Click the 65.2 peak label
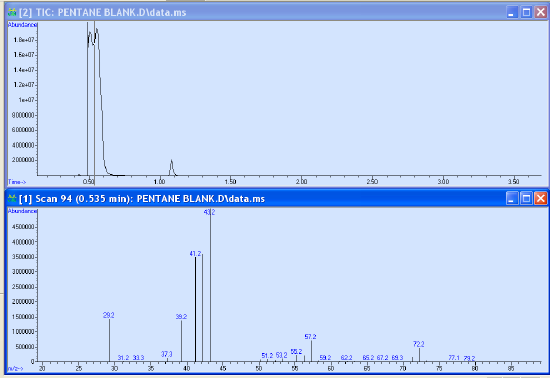Screen dimensions: 550x378 (x=368, y=358)
